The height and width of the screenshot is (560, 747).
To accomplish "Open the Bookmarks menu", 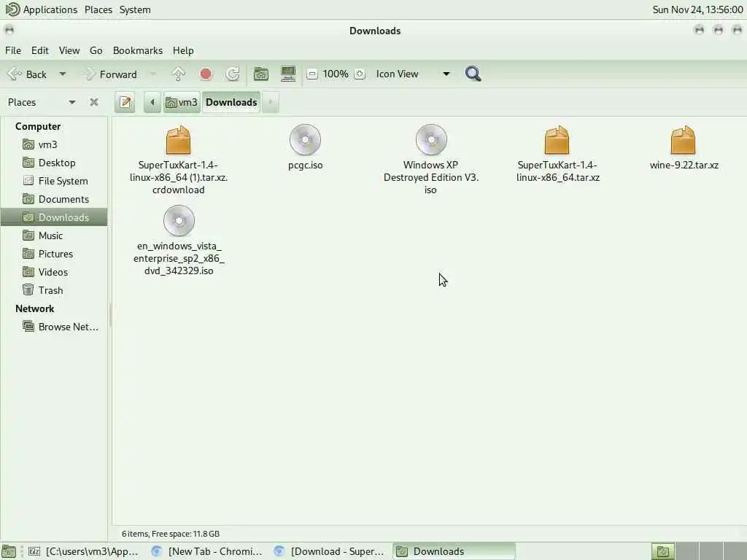I will point(138,50).
